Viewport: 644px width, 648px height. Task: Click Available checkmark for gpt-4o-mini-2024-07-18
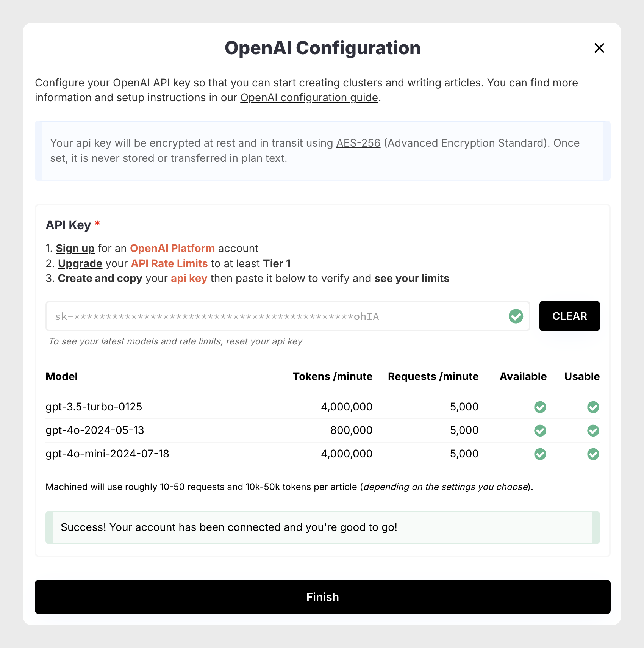pyautogui.click(x=540, y=454)
